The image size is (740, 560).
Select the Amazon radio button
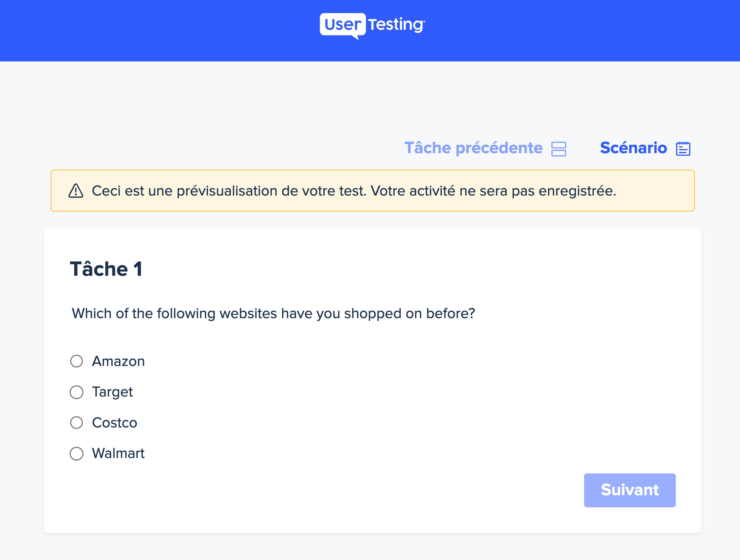tap(77, 361)
